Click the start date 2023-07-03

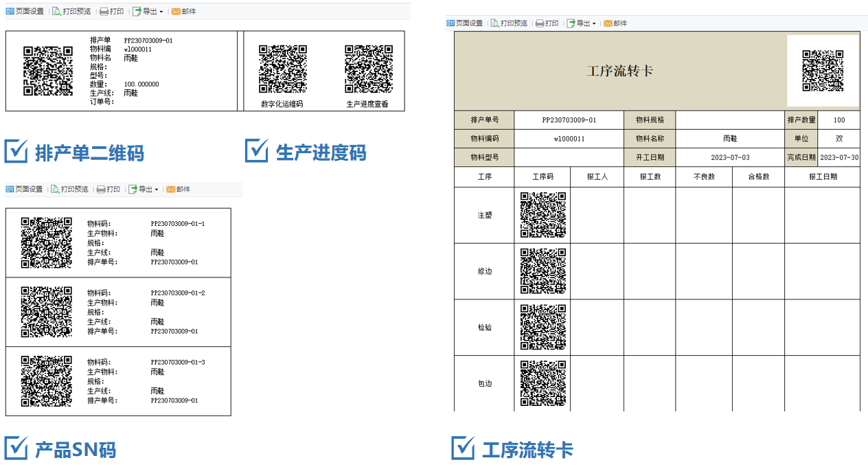[730, 157]
